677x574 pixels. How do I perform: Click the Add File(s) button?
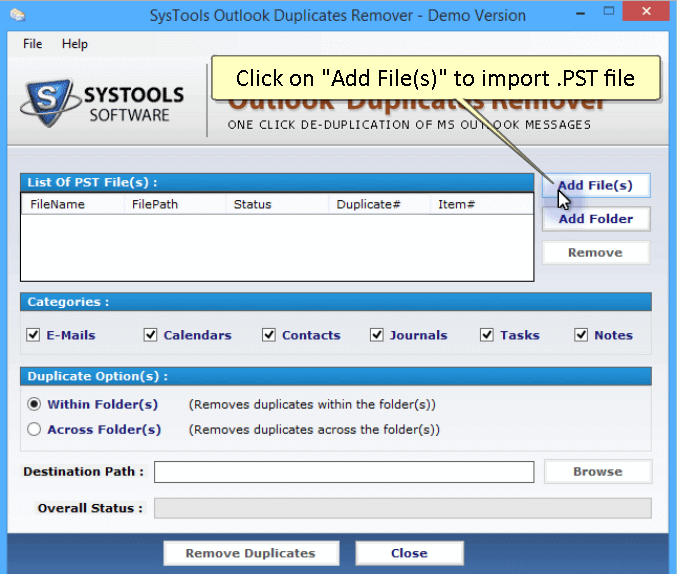pyautogui.click(x=596, y=185)
